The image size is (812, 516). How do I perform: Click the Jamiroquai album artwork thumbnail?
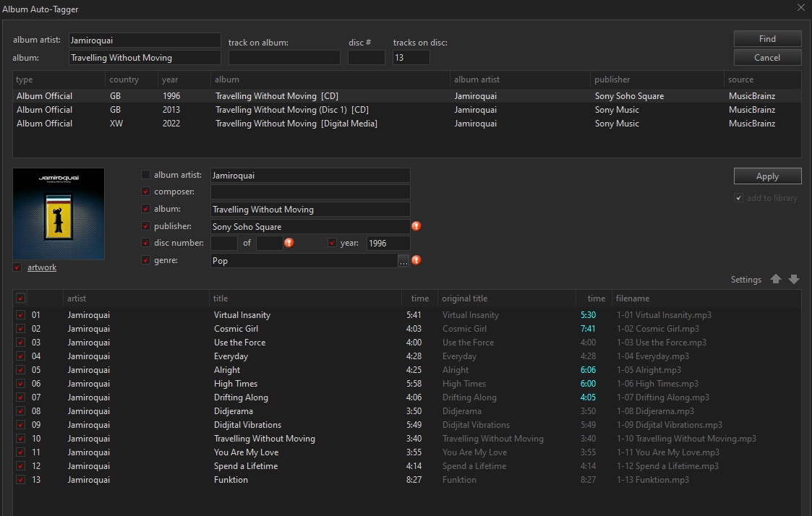click(59, 214)
